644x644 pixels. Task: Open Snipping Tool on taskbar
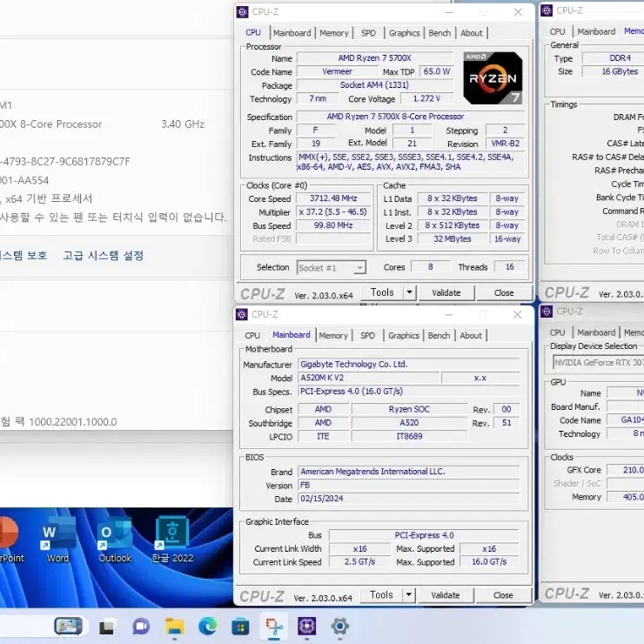tap(274, 627)
